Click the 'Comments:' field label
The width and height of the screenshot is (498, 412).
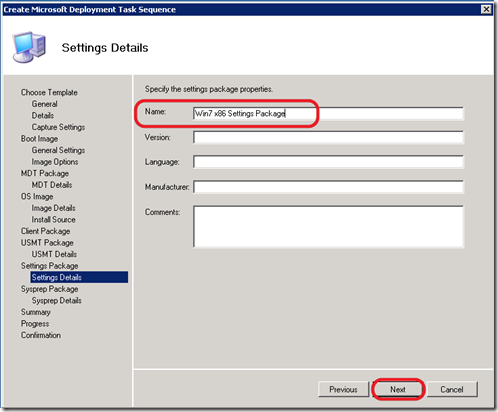click(x=162, y=212)
